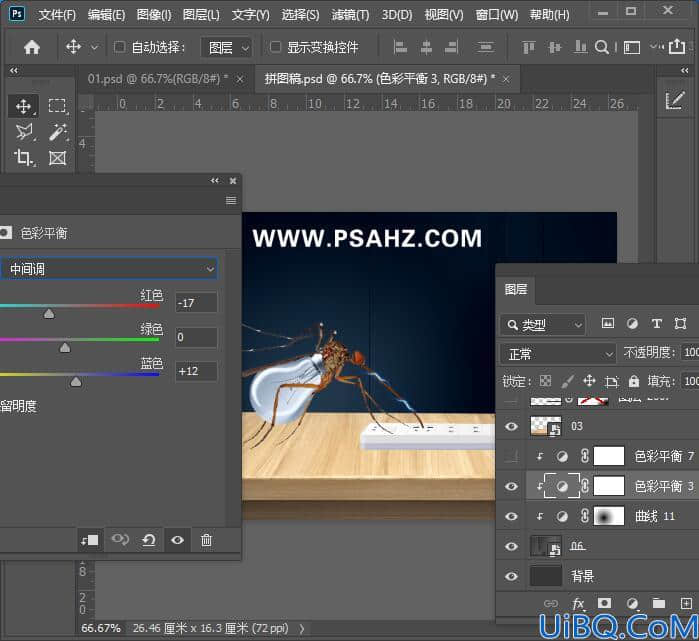
Task: Click the align right edges icon
Action: point(452,47)
